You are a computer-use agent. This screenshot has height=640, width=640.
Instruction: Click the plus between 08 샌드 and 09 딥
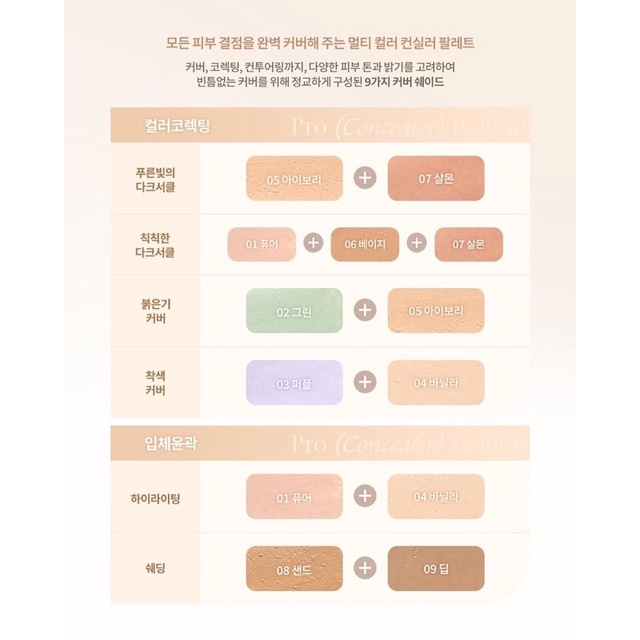pos(365,565)
